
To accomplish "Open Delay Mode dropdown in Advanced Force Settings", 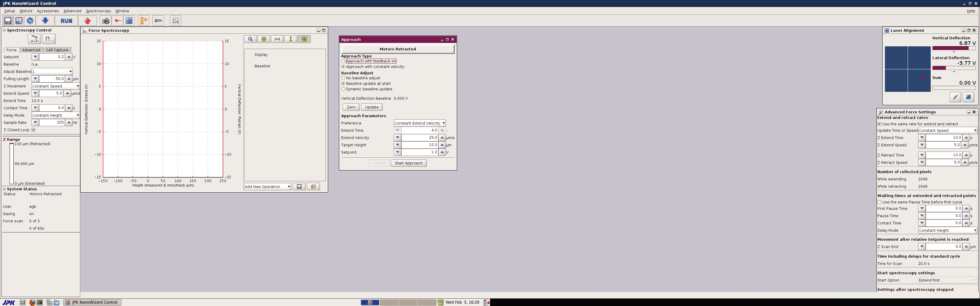I will coord(948,230).
